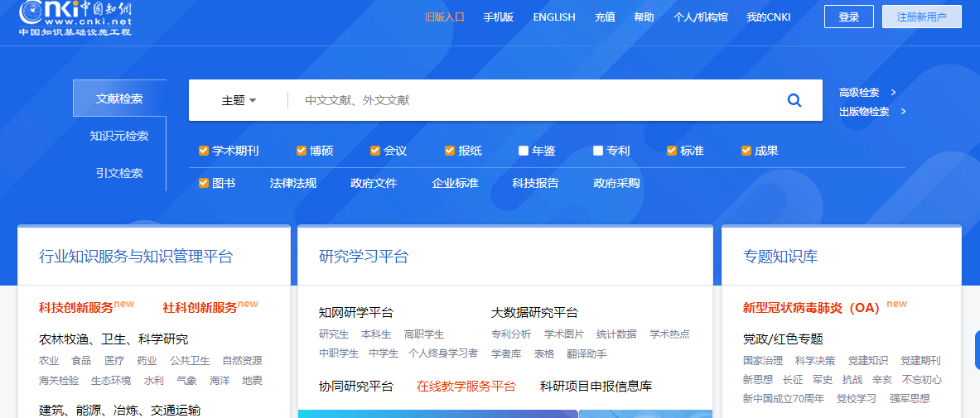Open 旧版入口 in the top navigation
980x418 pixels.
(444, 17)
